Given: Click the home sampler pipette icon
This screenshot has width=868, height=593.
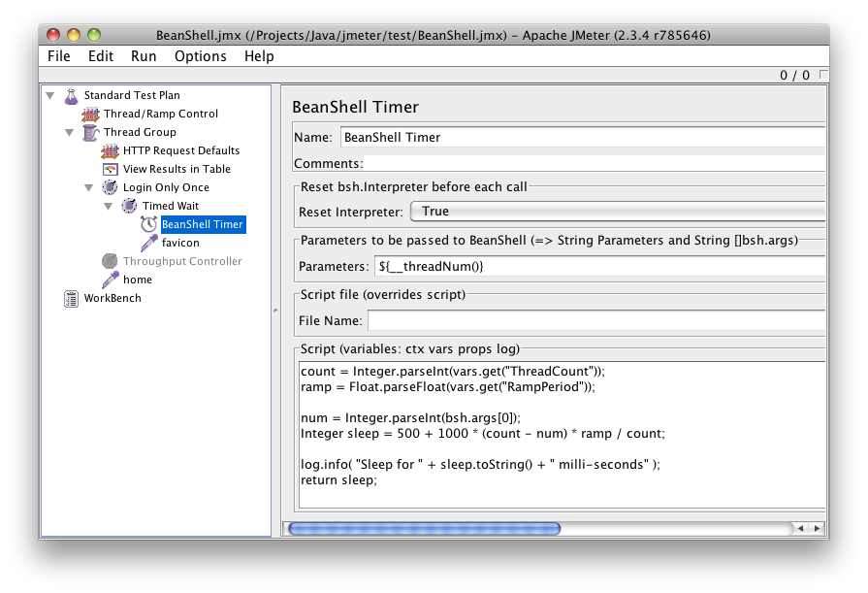Looking at the screenshot, I should [x=111, y=280].
